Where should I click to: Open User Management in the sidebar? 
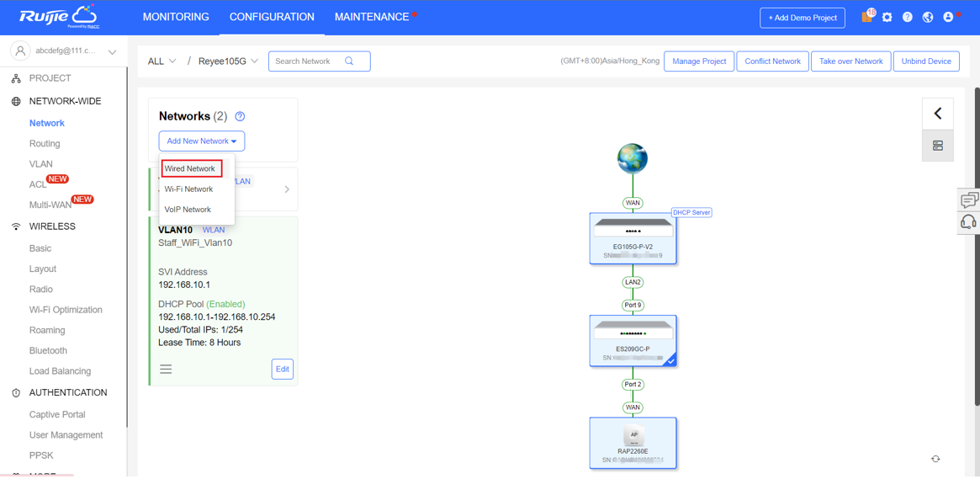coord(66,434)
